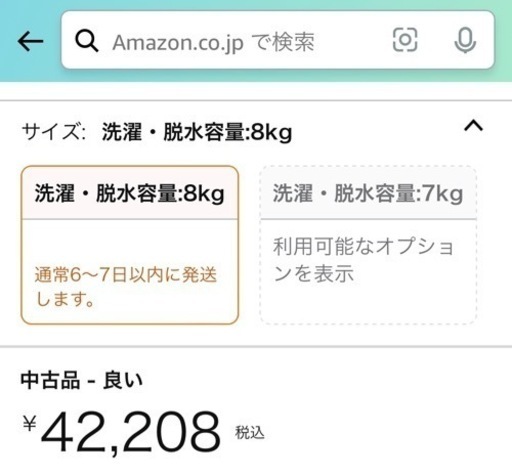Collapse the サイズ section with the chevron

point(474,126)
